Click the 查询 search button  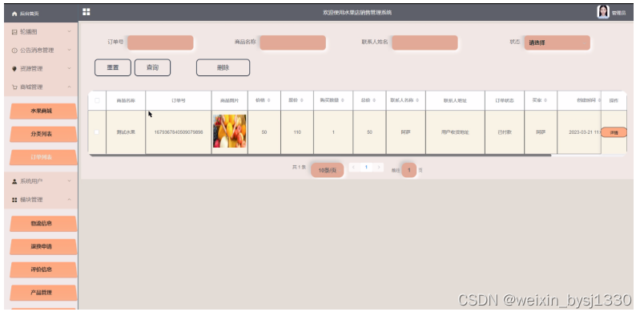click(152, 67)
